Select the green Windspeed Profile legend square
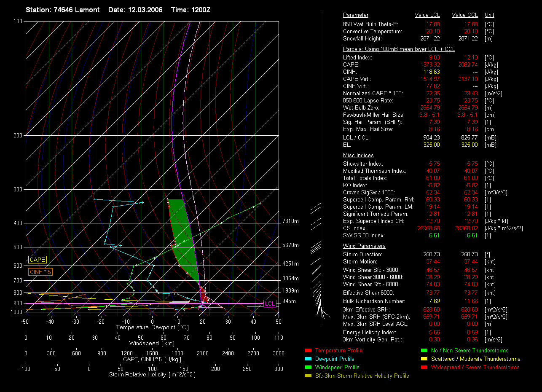The image size is (542, 392). click(308, 367)
